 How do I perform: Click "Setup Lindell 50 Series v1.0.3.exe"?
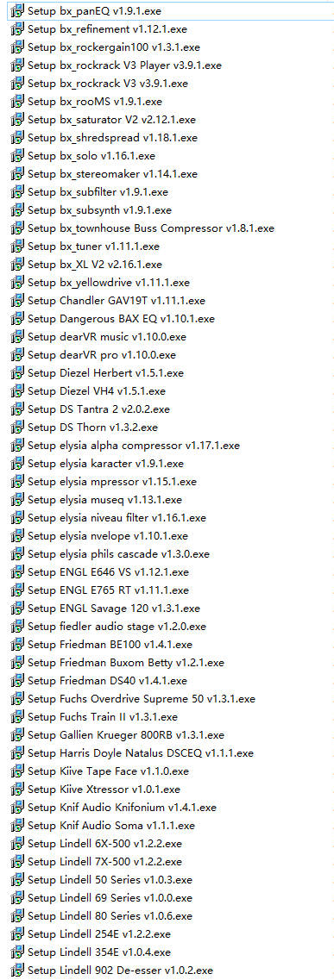pyautogui.click(x=110, y=881)
